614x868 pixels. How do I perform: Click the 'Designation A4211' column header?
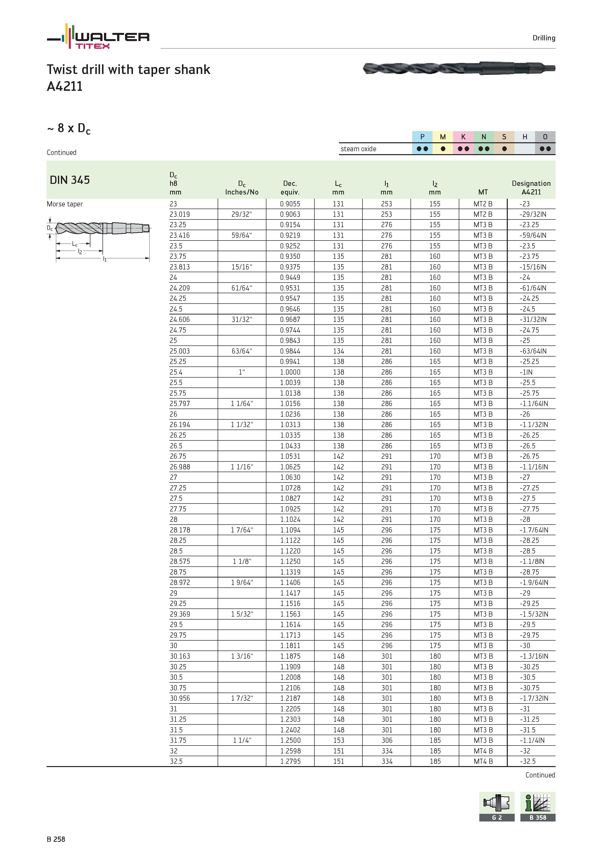click(531, 188)
